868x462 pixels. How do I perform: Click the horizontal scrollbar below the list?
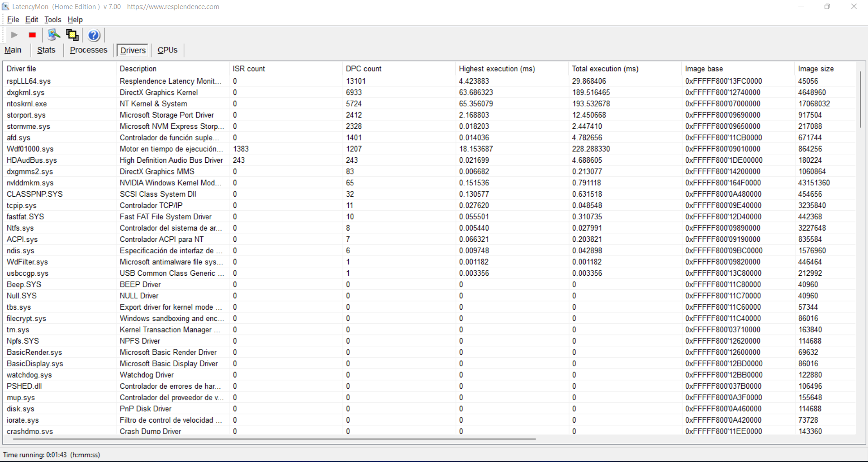(x=271, y=439)
